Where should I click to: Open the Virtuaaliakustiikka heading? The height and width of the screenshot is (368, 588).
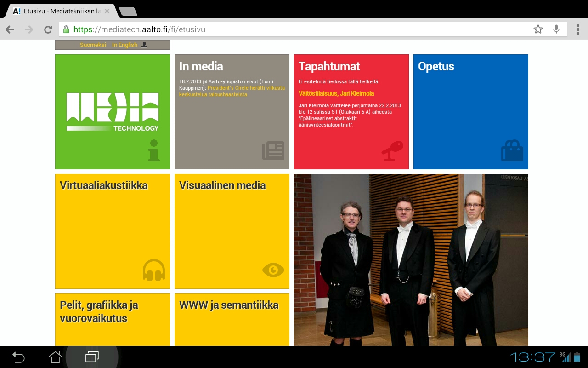[x=104, y=185]
